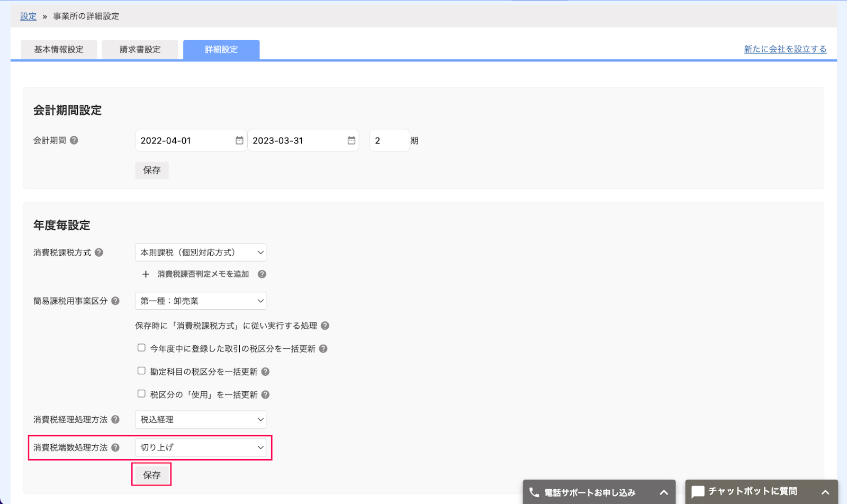Viewport: 847px width, 504px height.
Task: Check 今年度中に登録した取引の税区分を一括更新
Action: pos(141,348)
